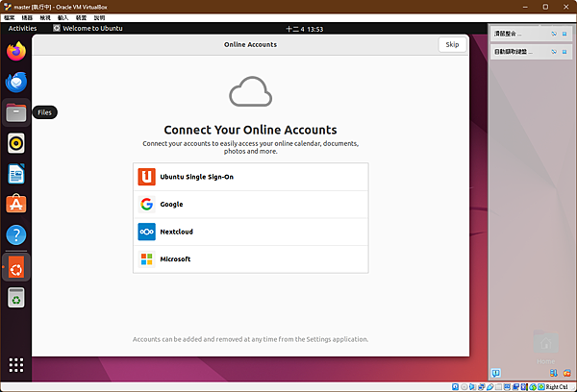577x392 pixels.
Task: Open Firefox from the Ubuntu dock
Action: (16, 51)
